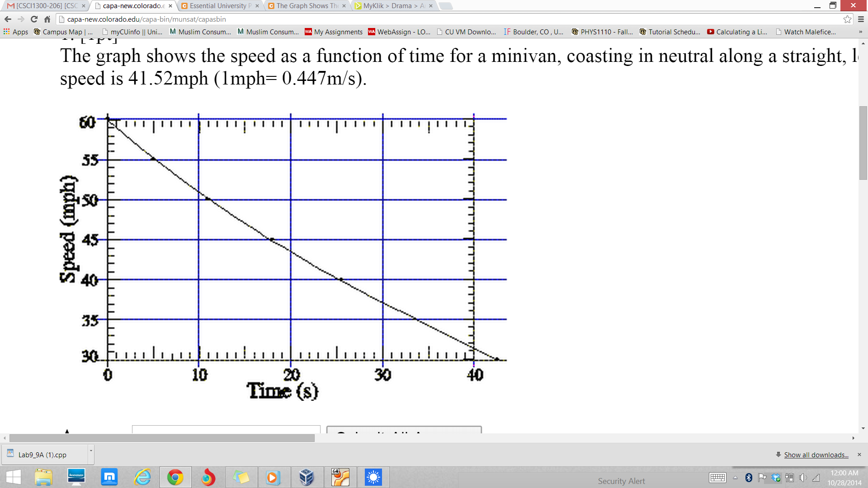This screenshot has height=488, width=868.
Task: Launch VirtualBox from the taskbar
Action: point(307,477)
